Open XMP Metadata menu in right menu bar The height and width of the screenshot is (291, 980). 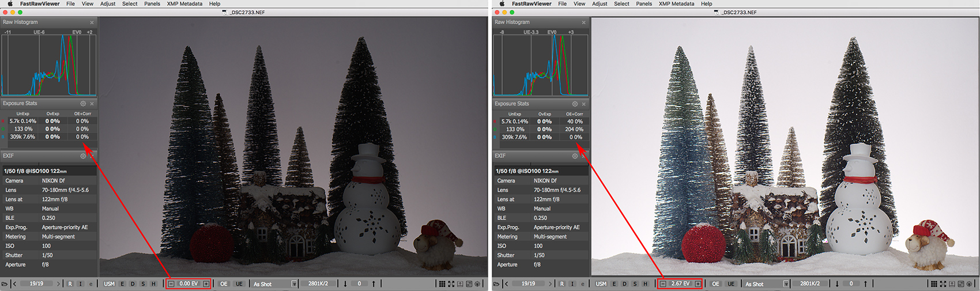[x=676, y=3]
